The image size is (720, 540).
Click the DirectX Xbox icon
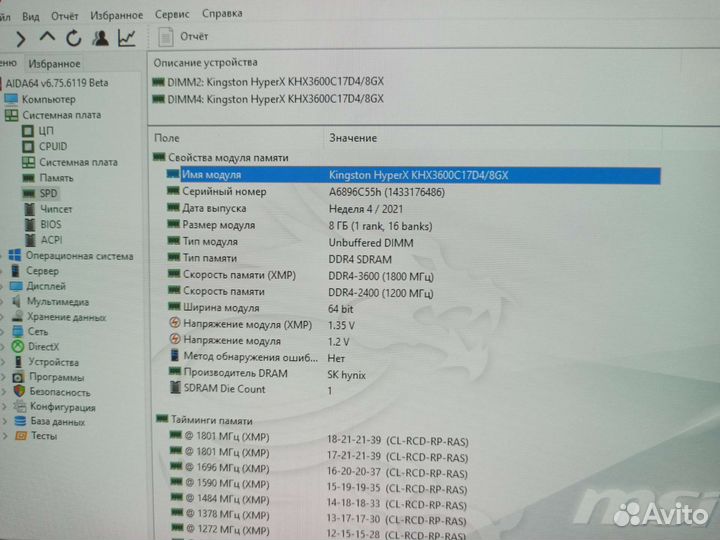(x=17, y=346)
